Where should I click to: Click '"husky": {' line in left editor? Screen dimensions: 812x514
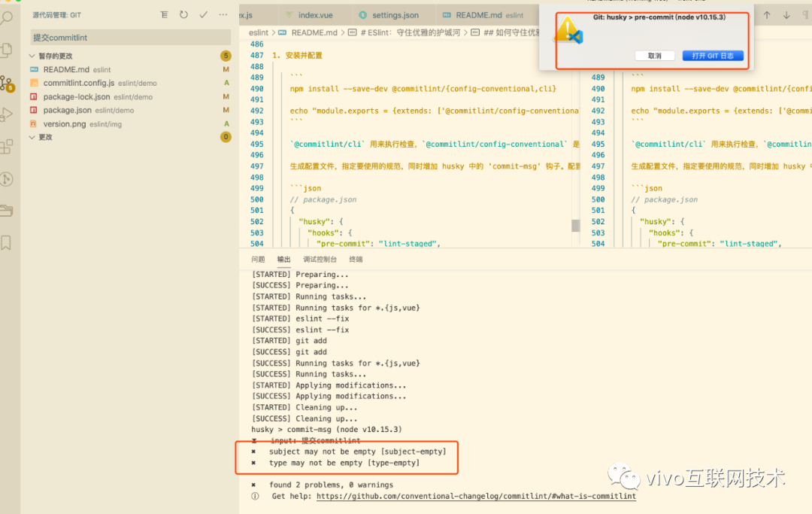tap(321, 221)
